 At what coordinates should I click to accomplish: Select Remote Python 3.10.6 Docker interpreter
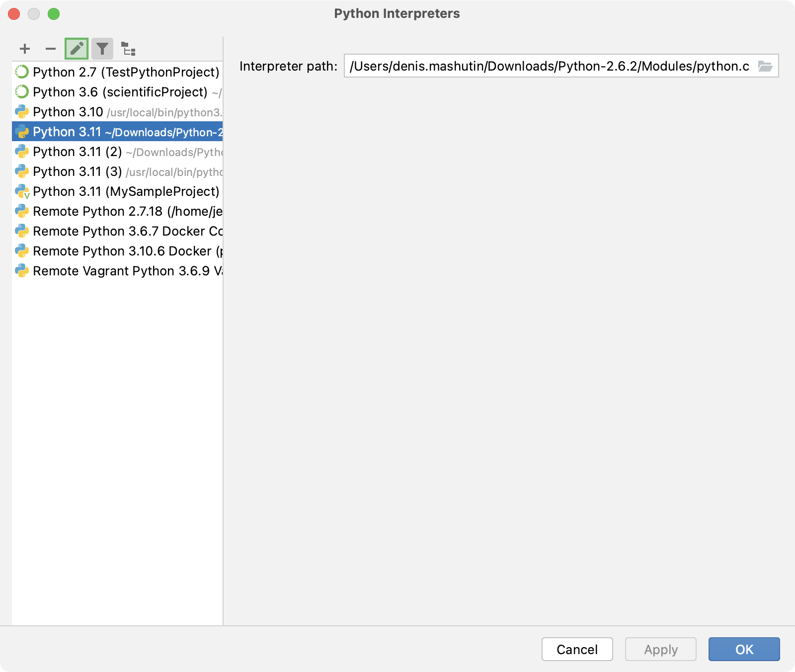point(114,251)
